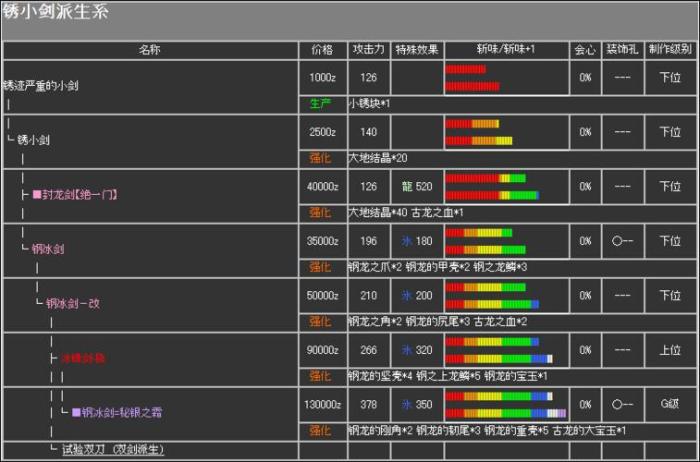The image size is (700, 462).
Task: Click 强化 label beside 钢龙的刚角*2
Action: click(320, 431)
